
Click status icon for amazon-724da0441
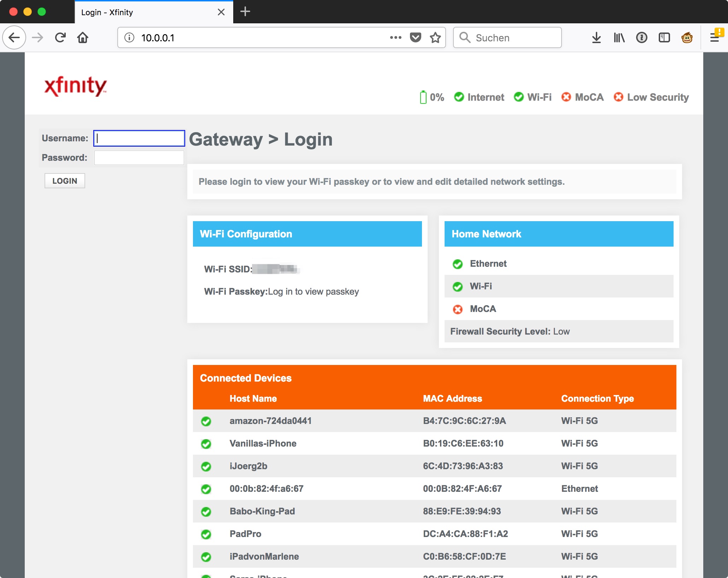pos(206,421)
